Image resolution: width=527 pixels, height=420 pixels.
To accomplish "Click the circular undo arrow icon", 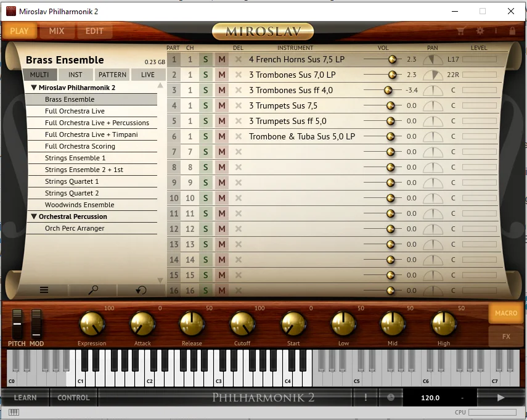I will tap(141, 290).
